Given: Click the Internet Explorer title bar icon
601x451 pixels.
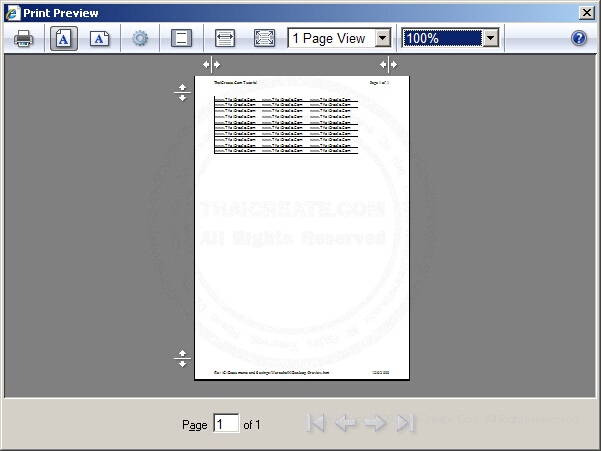Looking at the screenshot, I should [x=13, y=13].
